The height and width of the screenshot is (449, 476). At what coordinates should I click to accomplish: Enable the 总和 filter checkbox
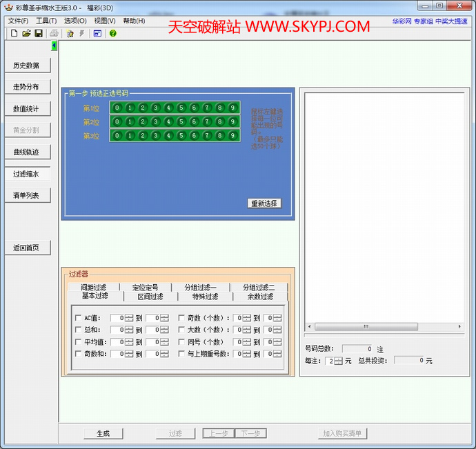78,330
